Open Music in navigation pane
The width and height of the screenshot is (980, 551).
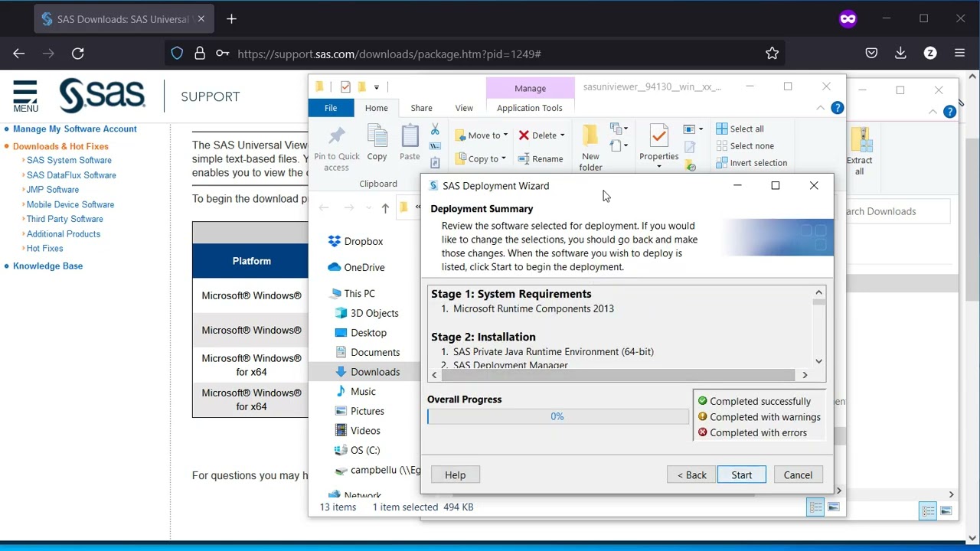tap(355, 391)
